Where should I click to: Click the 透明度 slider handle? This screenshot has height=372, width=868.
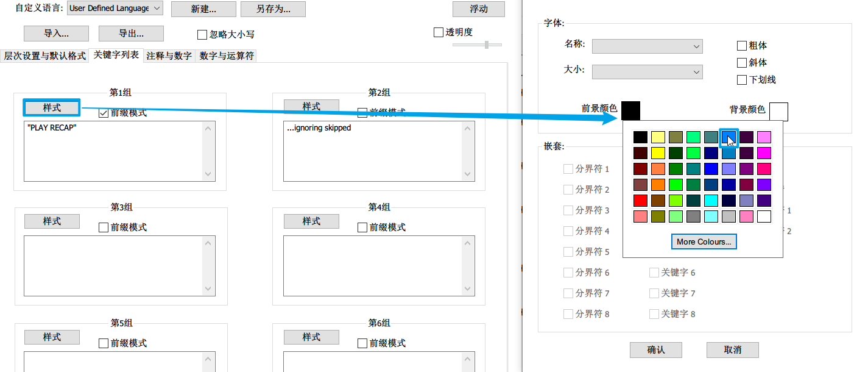click(x=486, y=45)
